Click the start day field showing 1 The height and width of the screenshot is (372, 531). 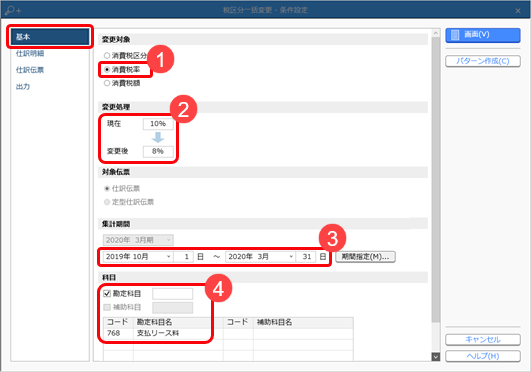184,256
